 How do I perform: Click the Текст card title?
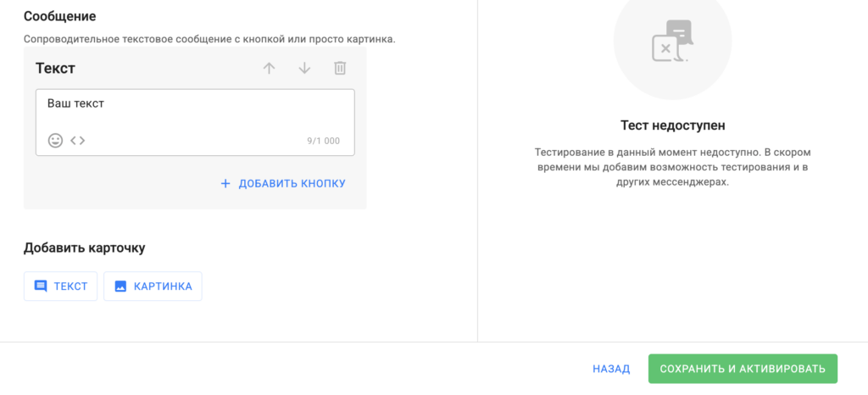coord(55,69)
